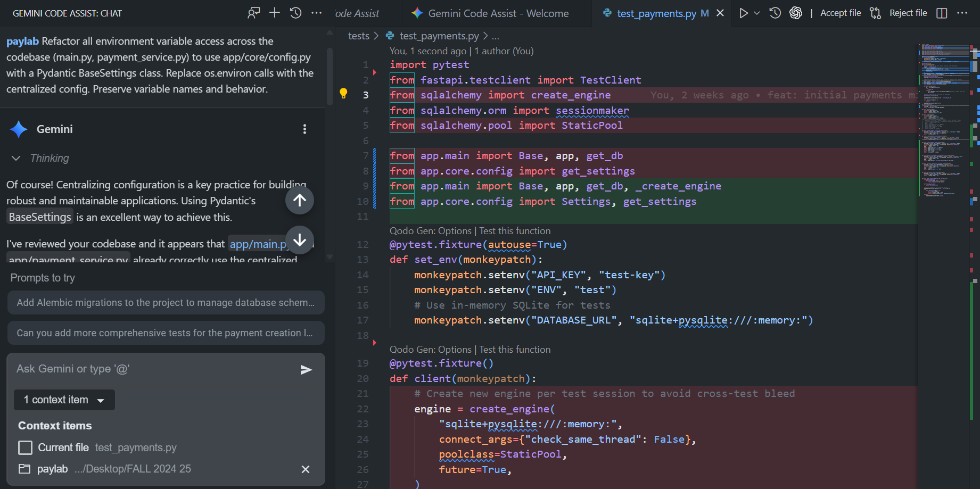This screenshot has height=489, width=980.
Task: Click the 'tests' breadcrumb above the code
Action: click(x=359, y=36)
